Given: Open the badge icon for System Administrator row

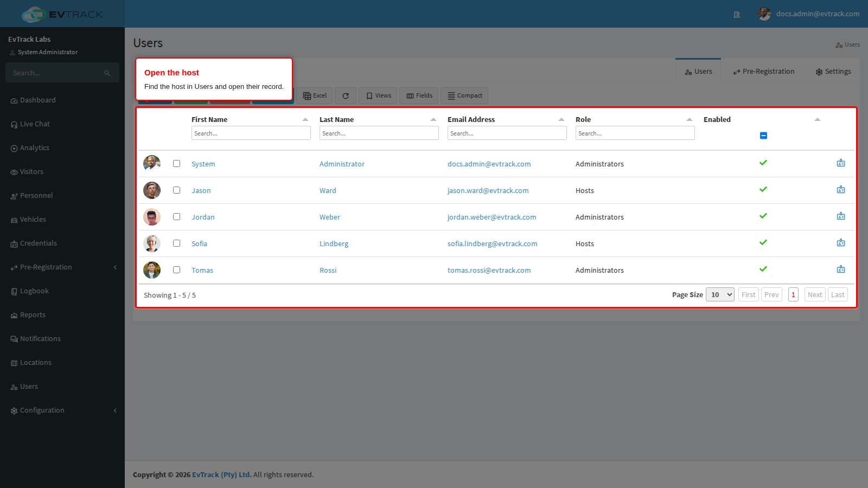Looking at the screenshot, I should (841, 163).
